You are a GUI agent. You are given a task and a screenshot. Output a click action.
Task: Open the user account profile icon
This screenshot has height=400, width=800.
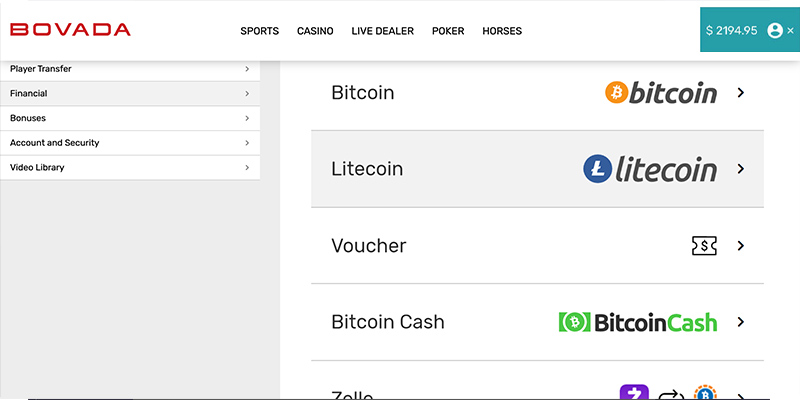coord(774,30)
